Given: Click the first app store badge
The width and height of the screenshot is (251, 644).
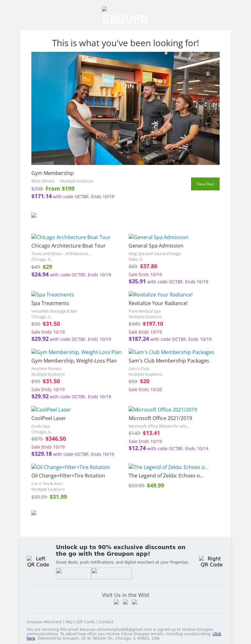Looking at the screenshot, I should [x=73, y=573].
